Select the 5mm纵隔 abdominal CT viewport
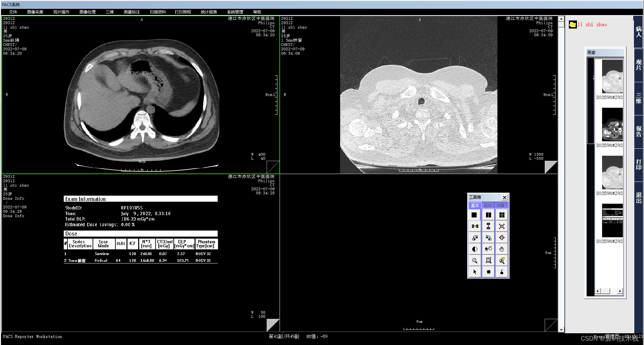This screenshot has width=644, height=345. coord(141,95)
